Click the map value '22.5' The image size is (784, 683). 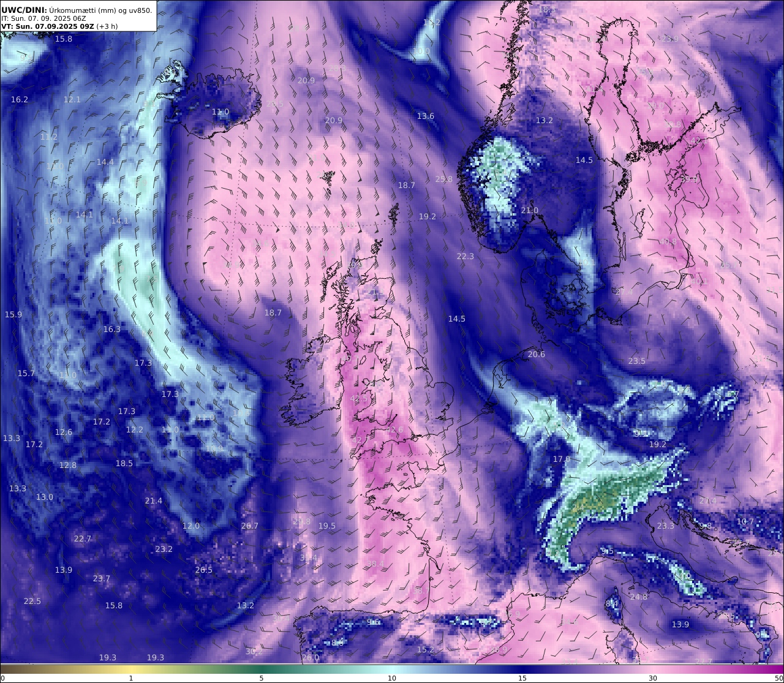point(32,601)
